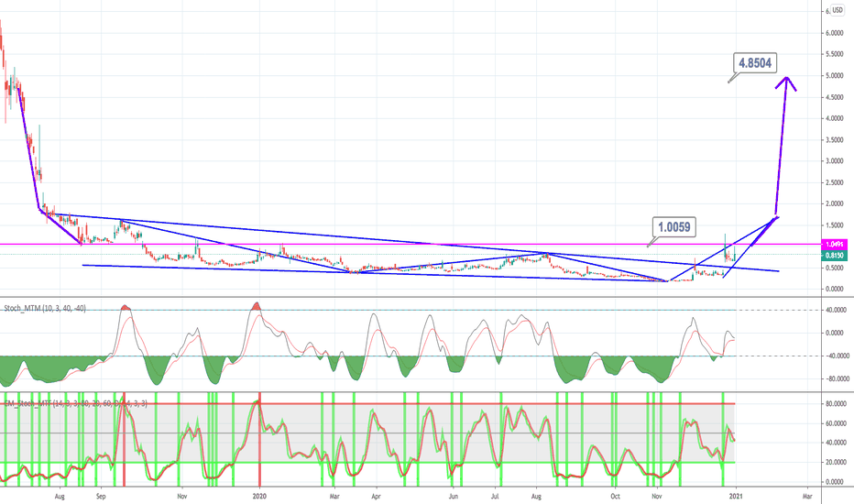Click the Mar label between 2020 and Apr
The height and width of the screenshot is (504, 854).
[x=335, y=497]
